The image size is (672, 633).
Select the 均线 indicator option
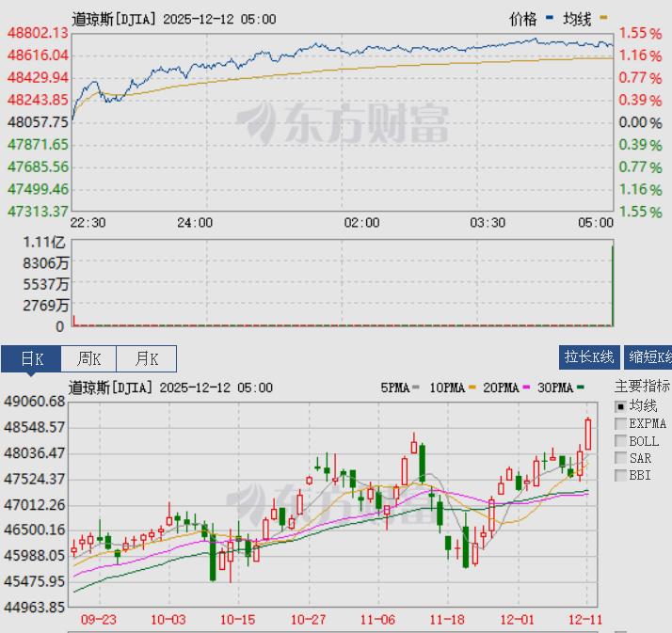pyautogui.click(x=619, y=406)
